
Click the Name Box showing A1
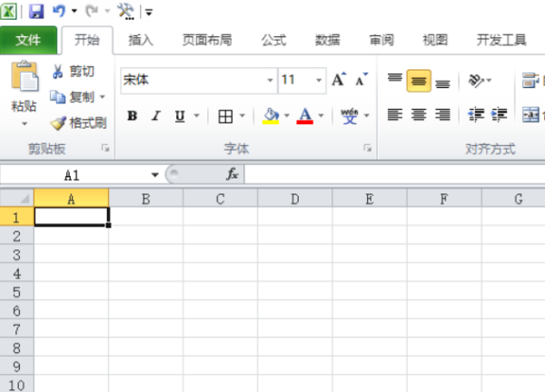[72, 175]
